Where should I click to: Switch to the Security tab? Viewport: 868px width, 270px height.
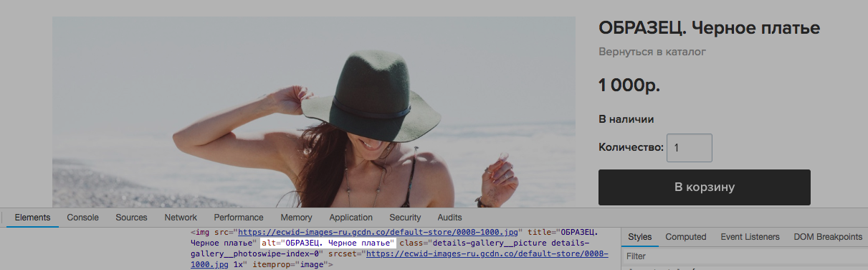[x=405, y=218]
